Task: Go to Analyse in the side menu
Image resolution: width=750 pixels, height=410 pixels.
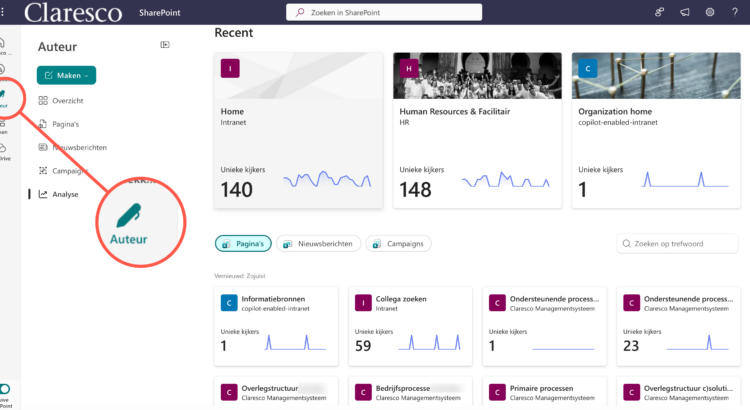Action: pyautogui.click(x=65, y=194)
